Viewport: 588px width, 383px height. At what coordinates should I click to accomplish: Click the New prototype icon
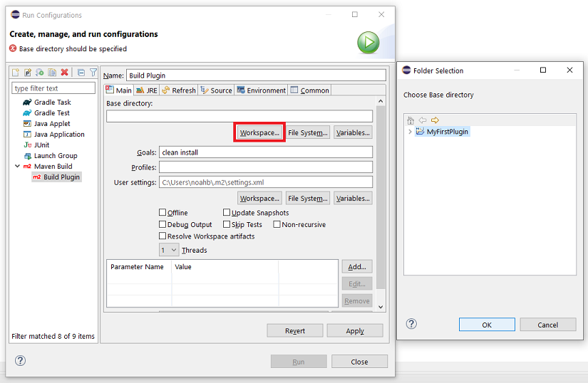[28, 73]
